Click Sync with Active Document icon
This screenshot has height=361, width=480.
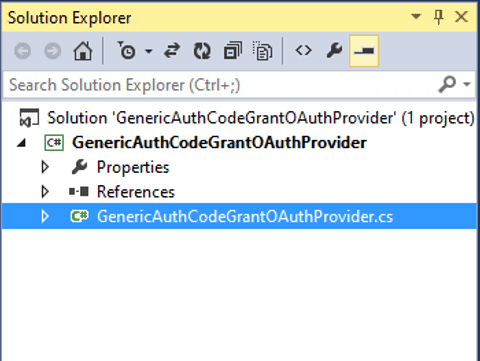click(x=172, y=51)
